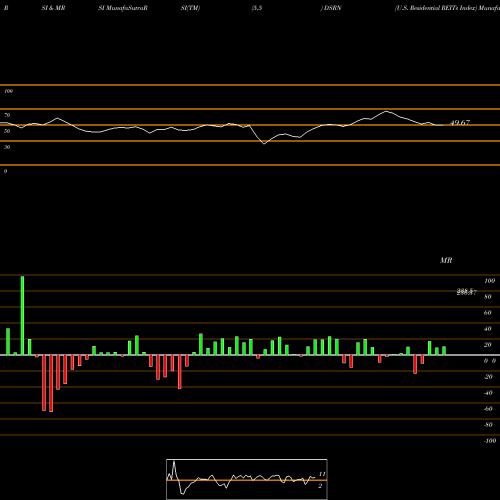Click the tallest green MR histogram bar

(22, 315)
